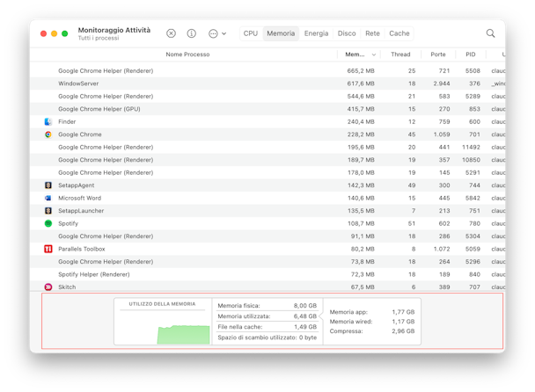Sort by Porte column header
Viewport: 535px width, 392px height.
point(438,54)
